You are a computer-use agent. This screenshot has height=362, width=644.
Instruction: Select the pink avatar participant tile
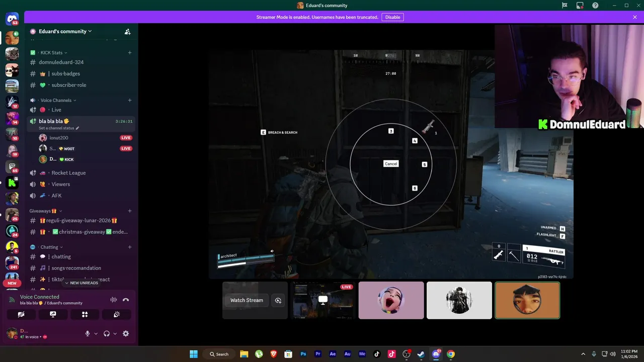coord(391,300)
